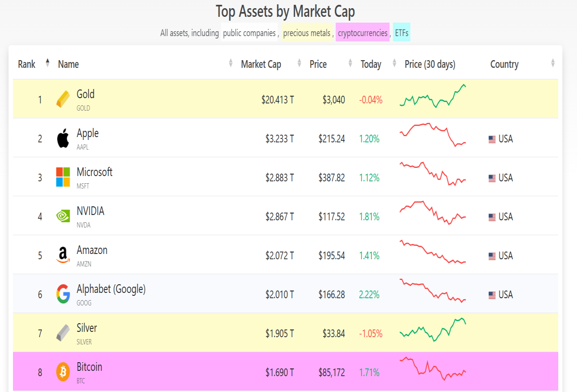Click the Silver bar icon
Image resolution: width=577 pixels, height=392 pixels.
pyautogui.click(x=63, y=333)
